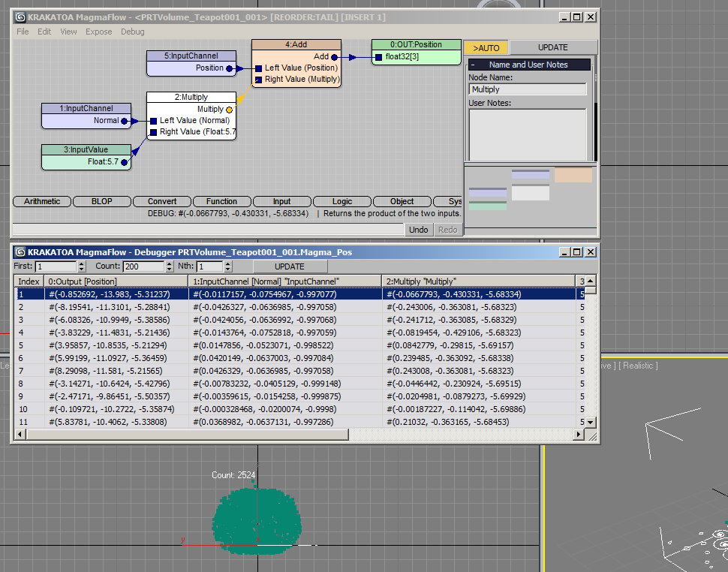Click UPDATE in the debugger window
The height and width of the screenshot is (572, 728).
point(290,266)
